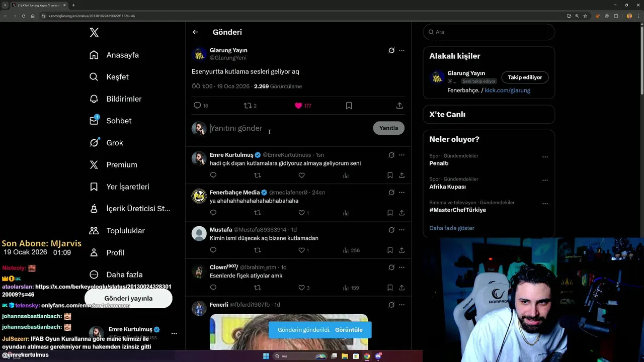644x362 pixels.
Task: Open more options for Penaltı trend
Action: click(x=545, y=157)
